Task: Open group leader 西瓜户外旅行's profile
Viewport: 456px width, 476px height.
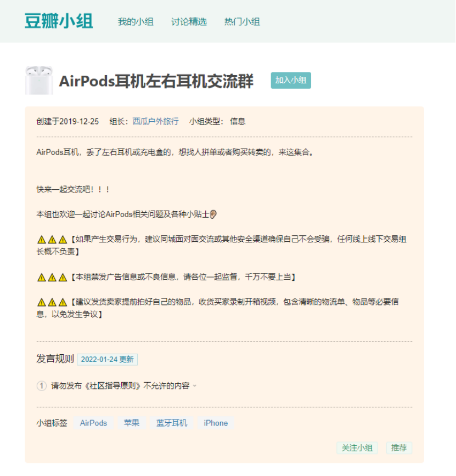Action: coord(155,121)
